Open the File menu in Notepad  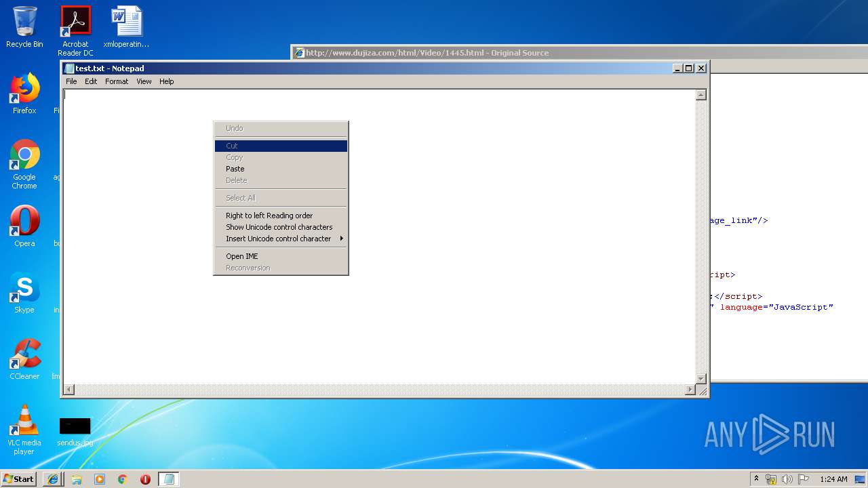pos(71,81)
